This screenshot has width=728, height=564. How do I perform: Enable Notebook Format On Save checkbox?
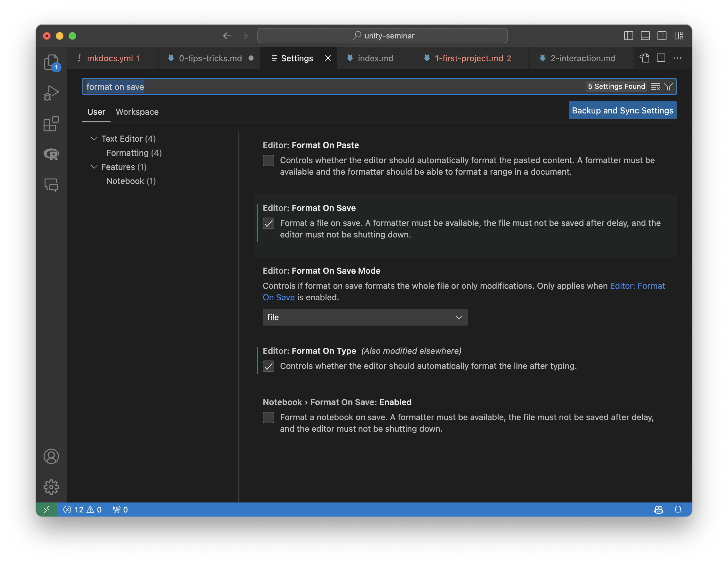point(268,417)
